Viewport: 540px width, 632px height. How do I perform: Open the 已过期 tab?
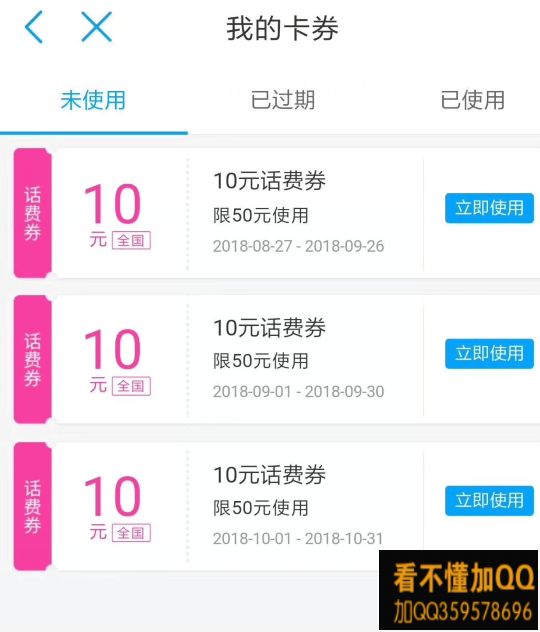(283, 100)
